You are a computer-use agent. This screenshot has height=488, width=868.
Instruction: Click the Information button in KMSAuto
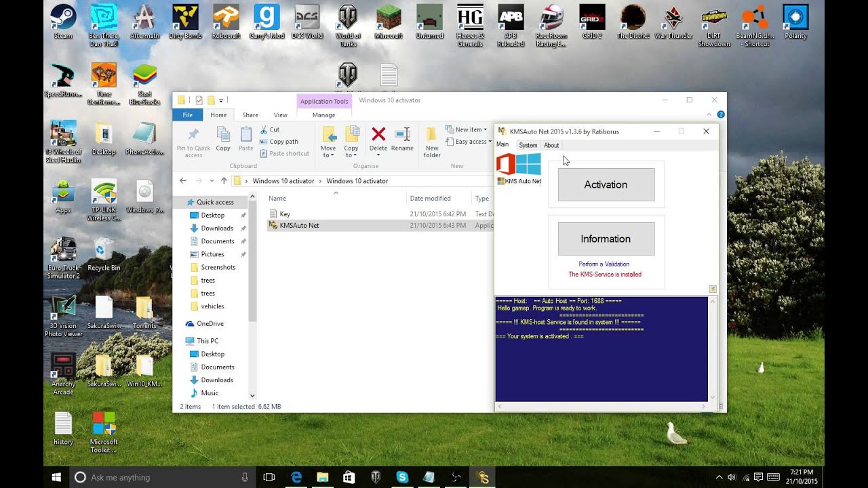tap(606, 239)
